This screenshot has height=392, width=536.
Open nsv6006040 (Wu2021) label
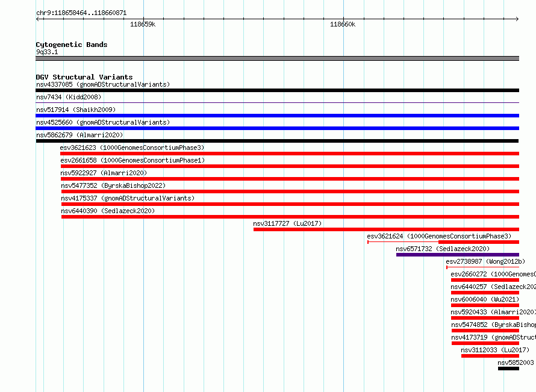click(x=485, y=299)
